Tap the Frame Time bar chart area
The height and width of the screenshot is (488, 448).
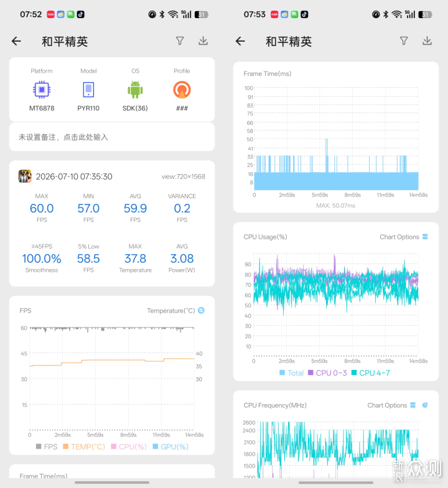(336, 139)
